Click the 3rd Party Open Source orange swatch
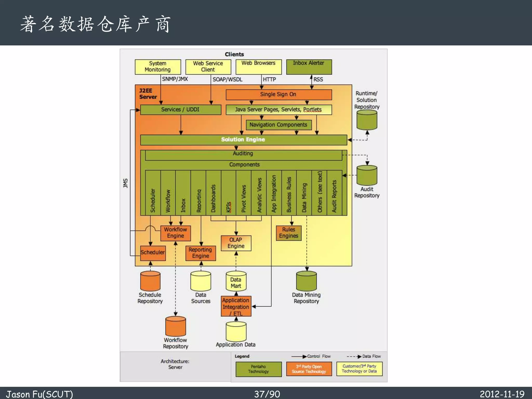The width and height of the screenshot is (532, 399). point(309,369)
